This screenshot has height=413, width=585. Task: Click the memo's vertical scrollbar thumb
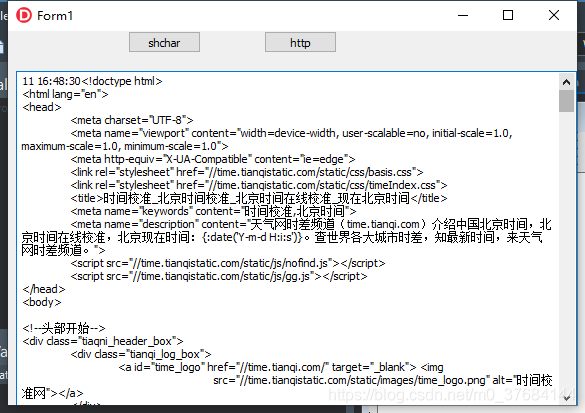566,101
